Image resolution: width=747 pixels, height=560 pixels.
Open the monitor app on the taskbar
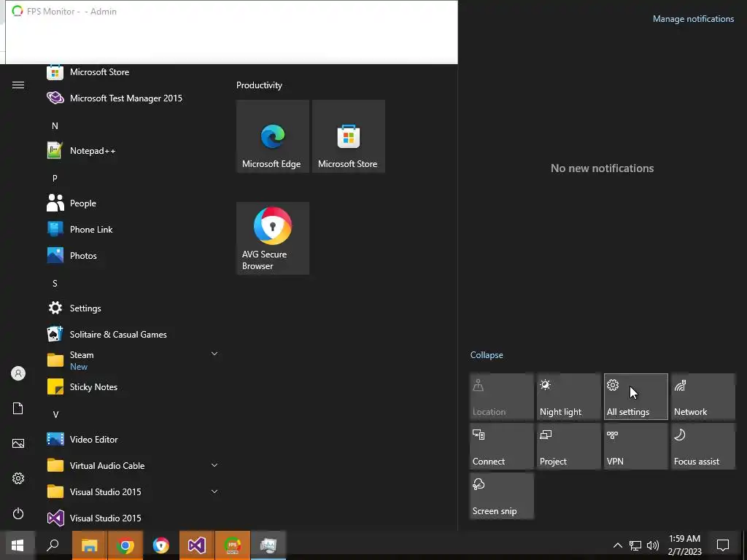(x=268, y=545)
